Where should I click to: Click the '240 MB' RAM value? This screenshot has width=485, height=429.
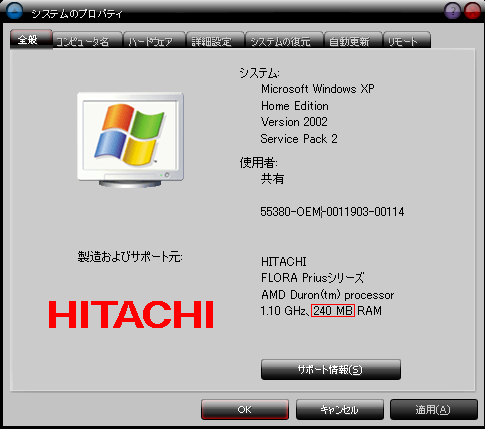tap(333, 311)
